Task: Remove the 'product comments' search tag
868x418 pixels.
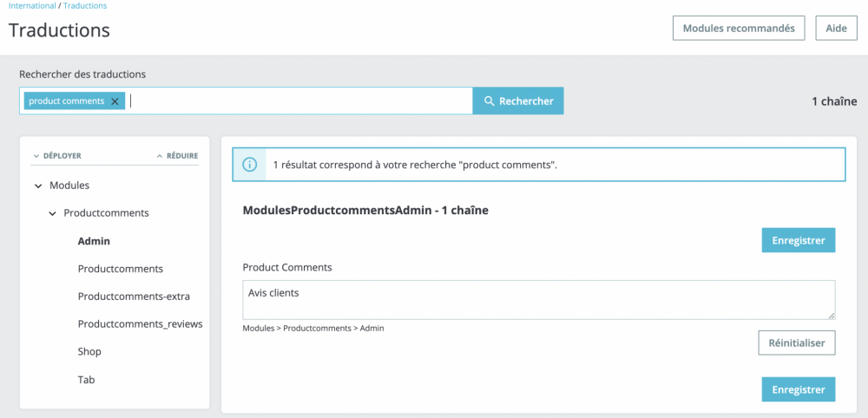Action: [115, 101]
